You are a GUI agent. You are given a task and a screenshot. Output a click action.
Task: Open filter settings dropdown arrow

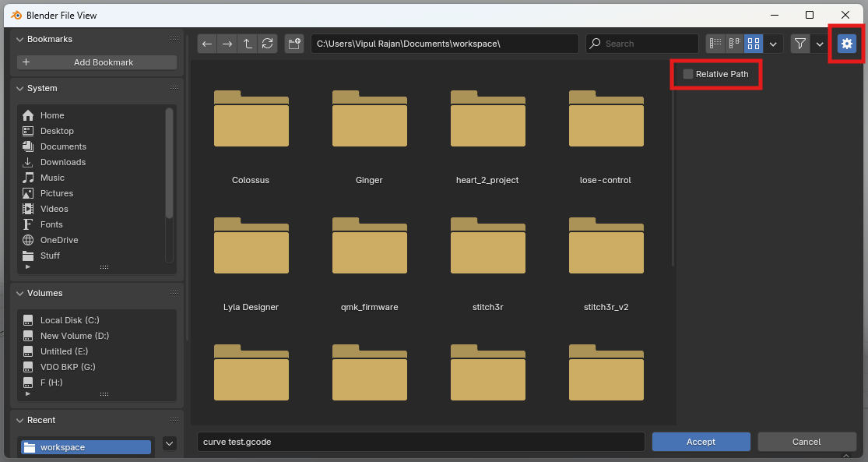[820, 44]
